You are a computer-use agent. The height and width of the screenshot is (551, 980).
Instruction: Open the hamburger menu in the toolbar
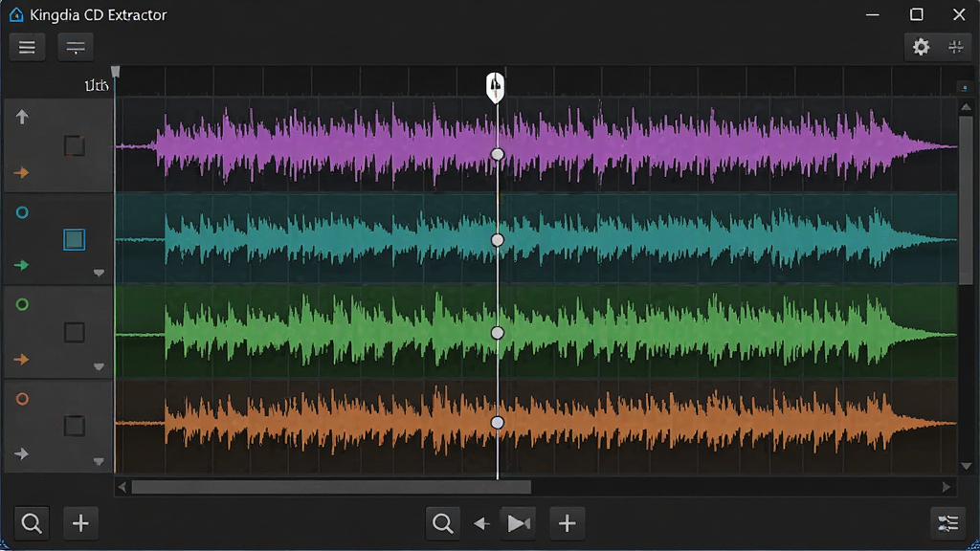point(27,48)
